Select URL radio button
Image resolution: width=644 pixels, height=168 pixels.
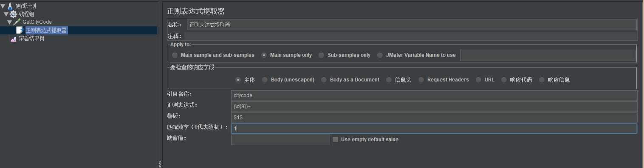coord(479,80)
